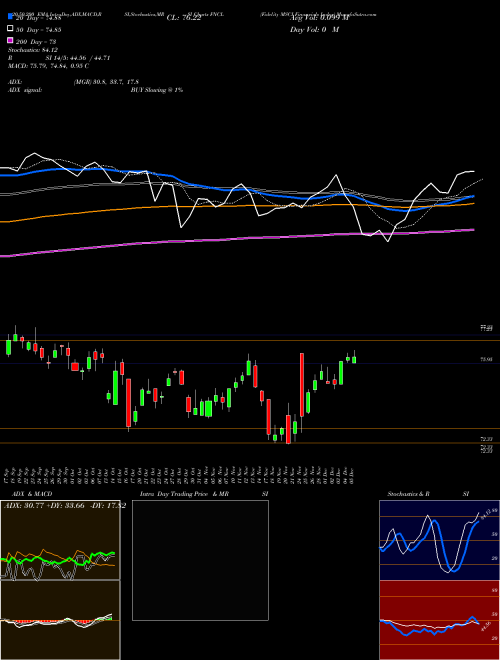Viewport: 500px width, 660px height.
Task: Click the 'BUY Slowing @ 1%' ADX signal text
Action: click(x=157, y=90)
